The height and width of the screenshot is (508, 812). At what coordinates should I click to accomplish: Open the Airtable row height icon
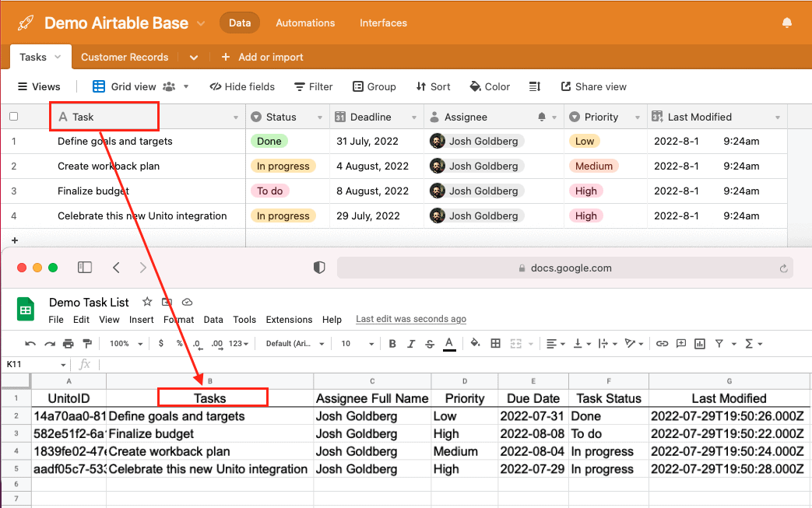(x=534, y=86)
